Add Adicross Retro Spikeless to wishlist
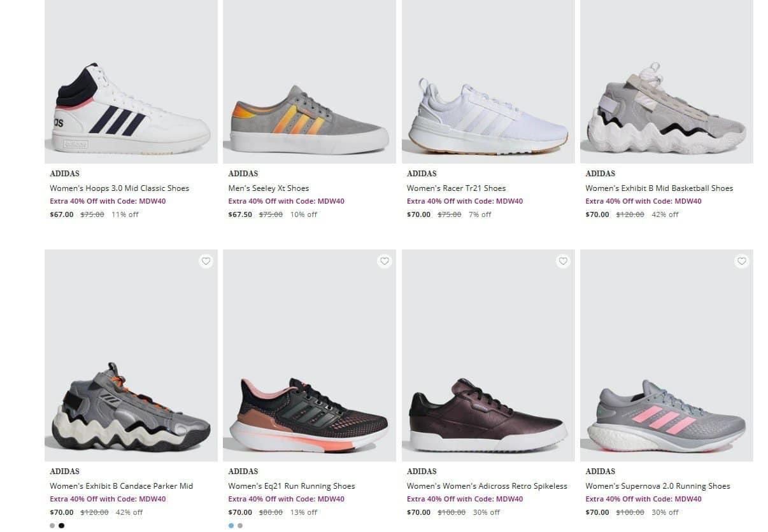Image resolution: width=768 pixels, height=532 pixels. (563, 261)
